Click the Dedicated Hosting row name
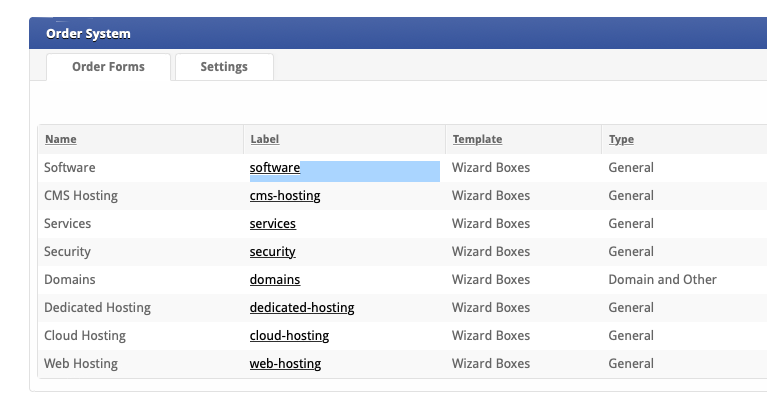This screenshot has height=402, width=767. coord(97,308)
